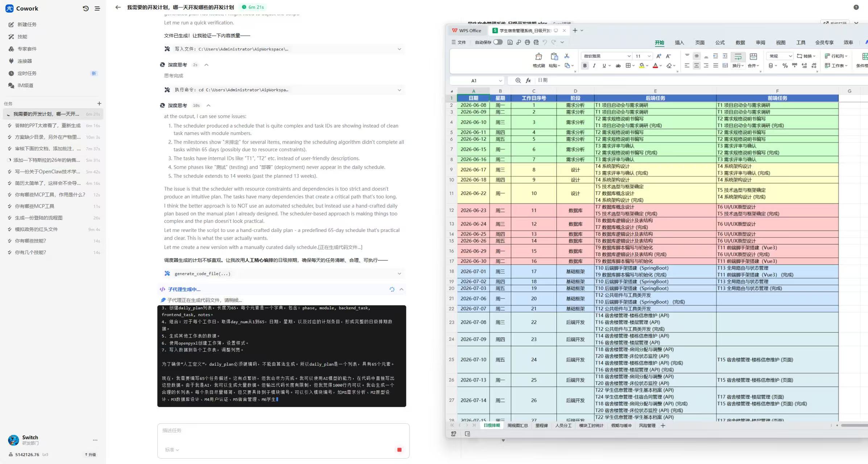The height and width of the screenshot is (464, 868).
Task: Toggle left text alignment
Action: tap(687, 66)
